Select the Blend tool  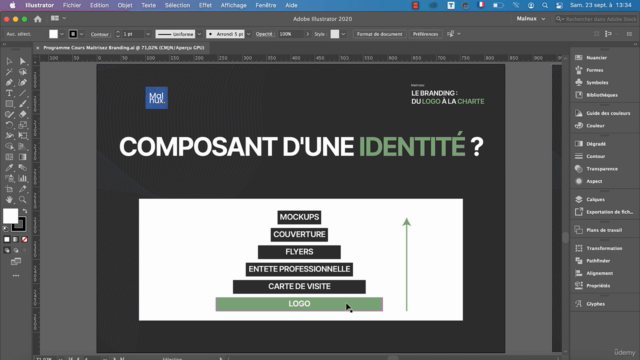coord(23,167)
